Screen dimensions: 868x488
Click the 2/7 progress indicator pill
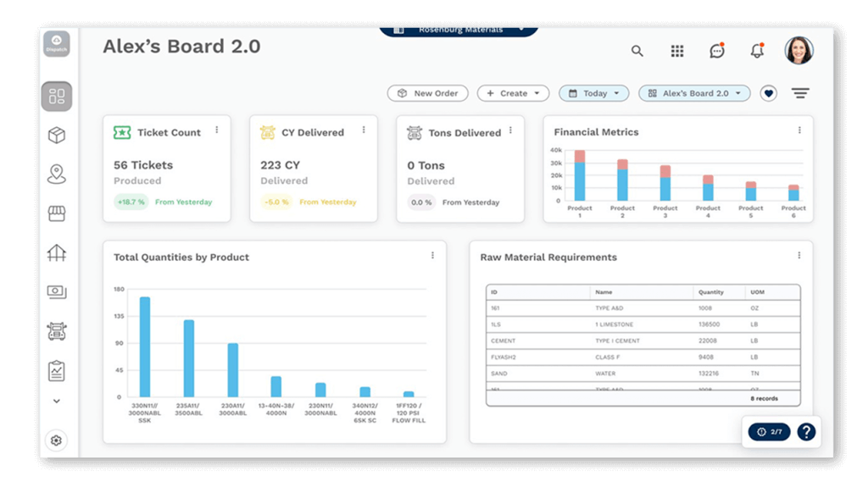pos(769,432)
